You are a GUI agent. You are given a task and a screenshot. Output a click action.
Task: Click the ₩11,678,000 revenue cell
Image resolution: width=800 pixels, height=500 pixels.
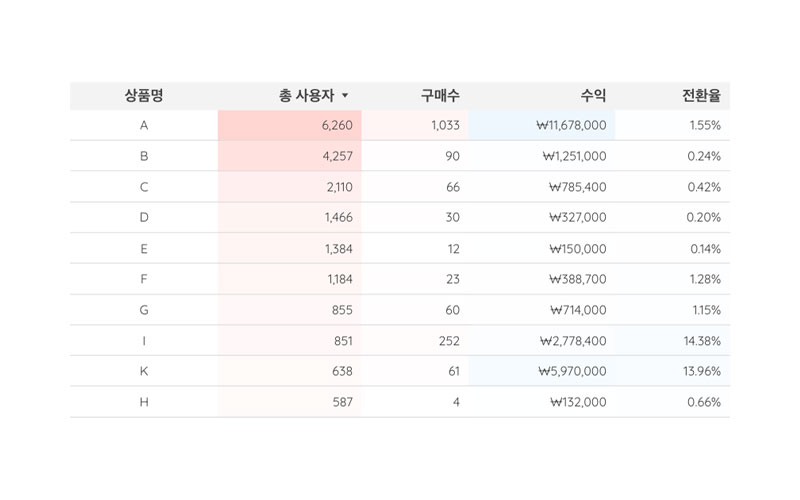tap(571, 126)
